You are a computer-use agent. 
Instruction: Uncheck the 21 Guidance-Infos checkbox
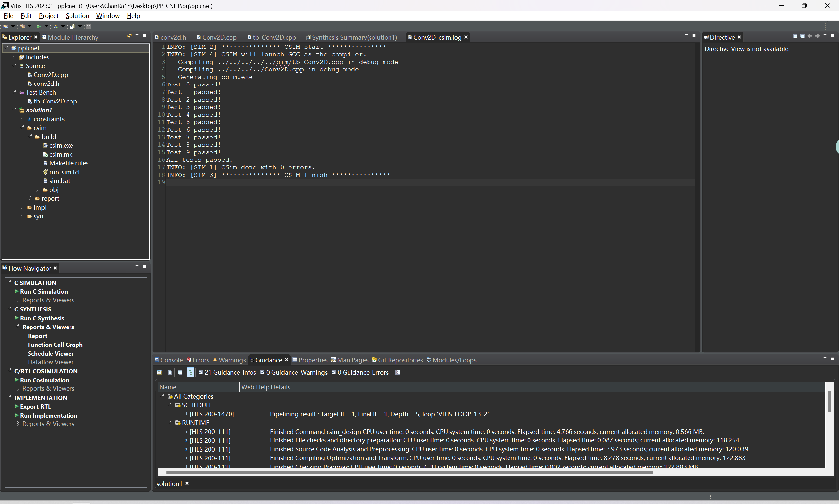point(201,372)
